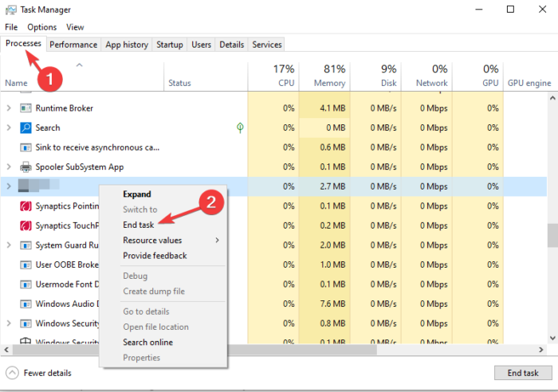Open the Options menu
558x392 pixels.
41,27
